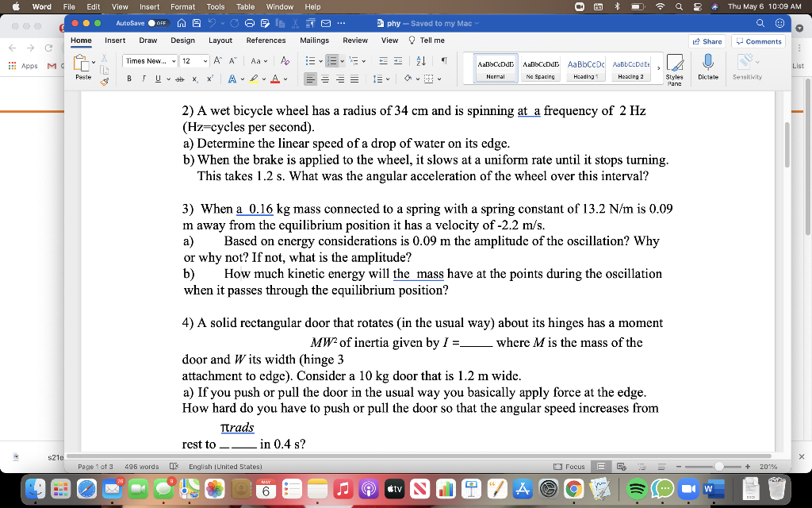Open the font size dropdown
The width and height of the screenshot is (812, 508).
(x=205, y=61)
